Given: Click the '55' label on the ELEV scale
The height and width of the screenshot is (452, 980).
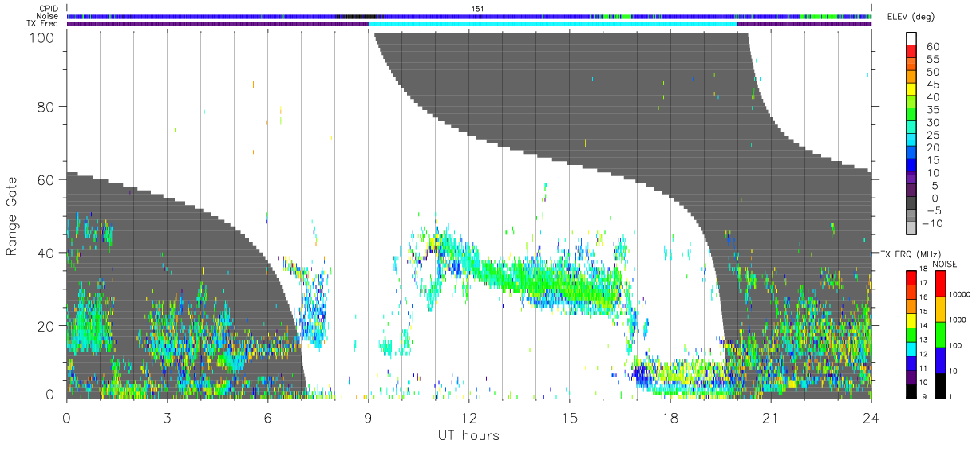Looking at the screenshot, I should [932, 59].
